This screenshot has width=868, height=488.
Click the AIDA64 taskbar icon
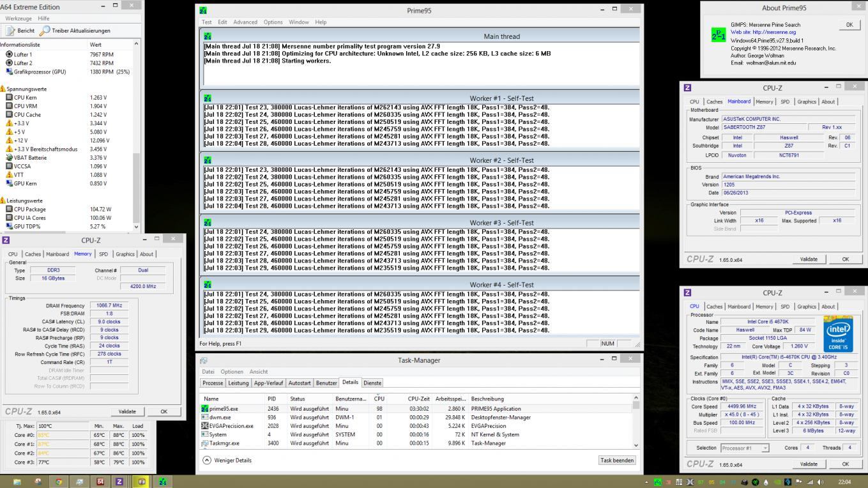(100, 482)
